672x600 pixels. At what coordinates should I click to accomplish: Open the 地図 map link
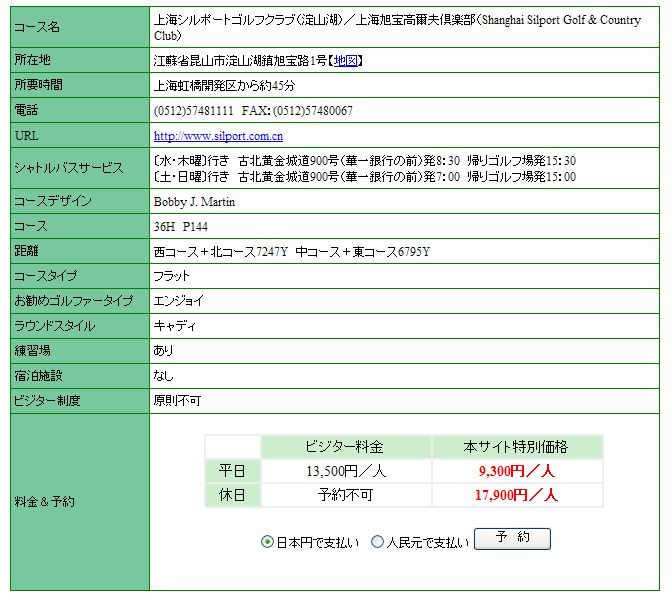tap(345, 61)
